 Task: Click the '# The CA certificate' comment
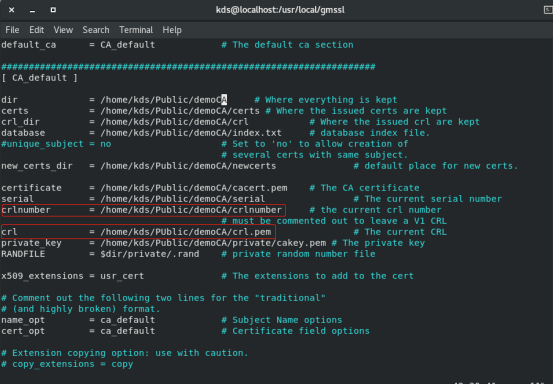[x=364, y=188]
